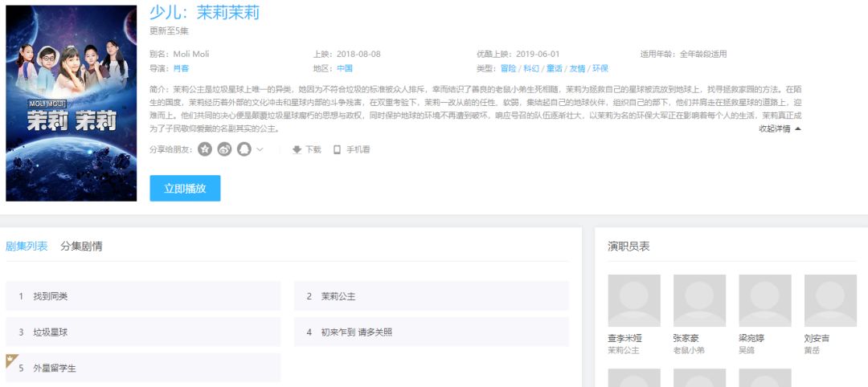Open 张家豪 cast avatar
The height and width of the screenshot is (387, 868).
coord(699,301)
